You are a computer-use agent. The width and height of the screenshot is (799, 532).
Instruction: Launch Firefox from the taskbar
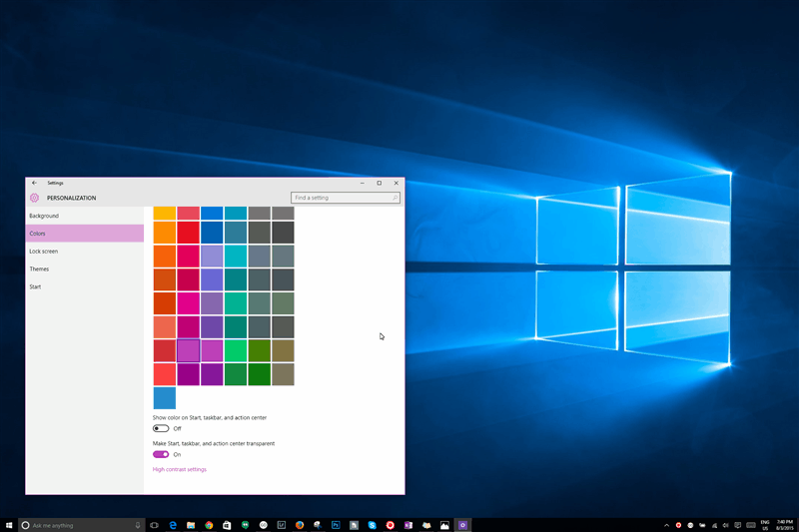coord(300,525)
